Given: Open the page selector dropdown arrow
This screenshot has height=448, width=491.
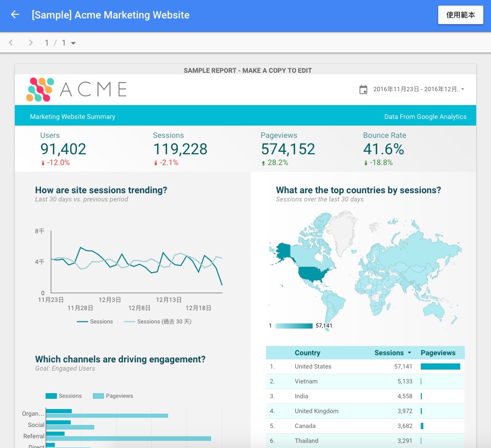Looking at the screenshot, I should click(73, 43).
